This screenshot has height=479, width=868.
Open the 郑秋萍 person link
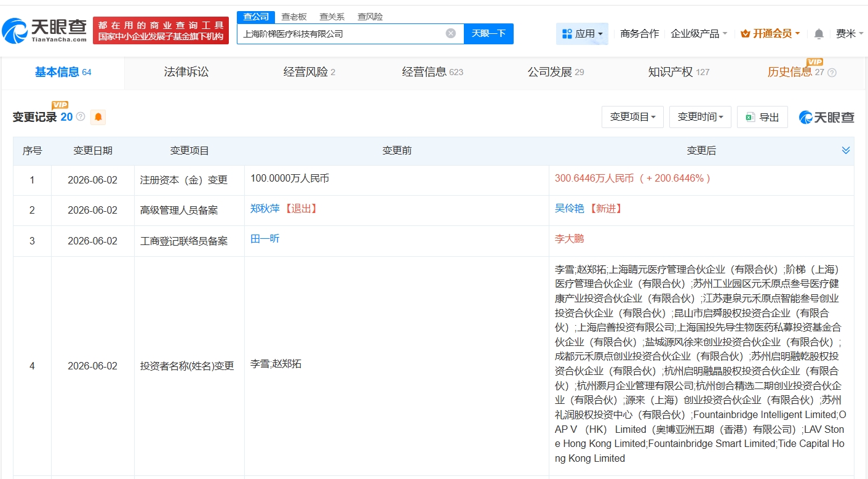click(265, 209)
